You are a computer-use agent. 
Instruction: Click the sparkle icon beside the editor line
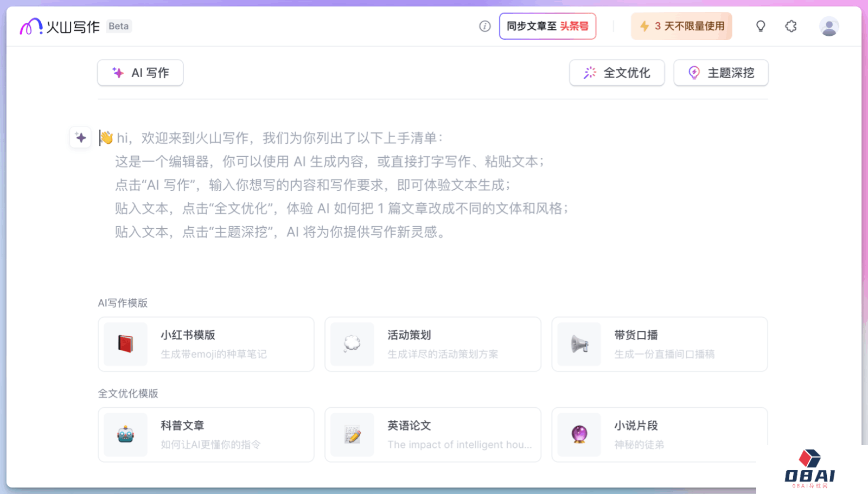81,138
